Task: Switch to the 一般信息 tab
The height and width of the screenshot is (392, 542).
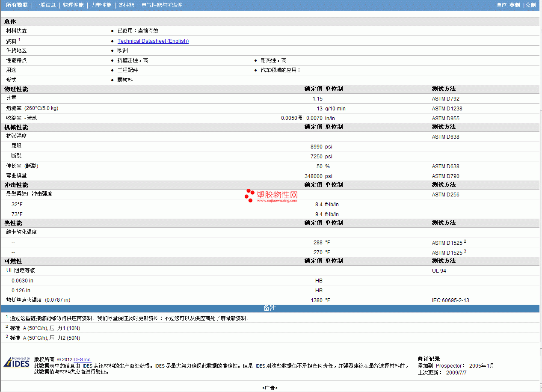Action: click(x=45, y=5)
